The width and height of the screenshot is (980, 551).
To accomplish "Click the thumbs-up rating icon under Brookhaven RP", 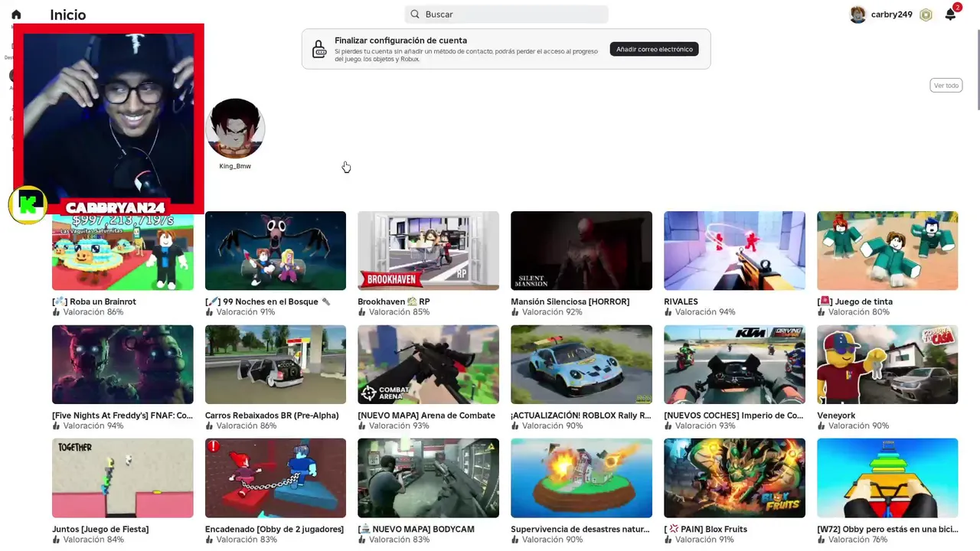I will click(362, 312).
